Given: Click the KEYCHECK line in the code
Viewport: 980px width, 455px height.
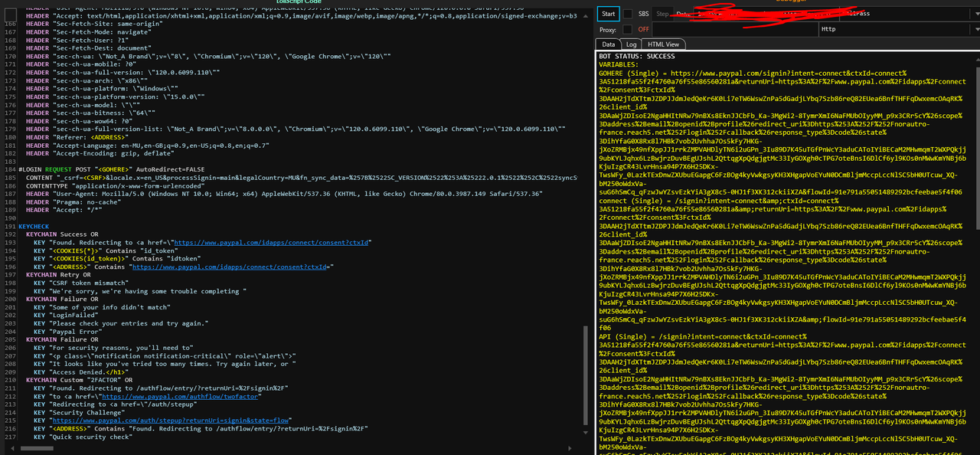Looking at the screenshot, I should click(x=34, y=227).
